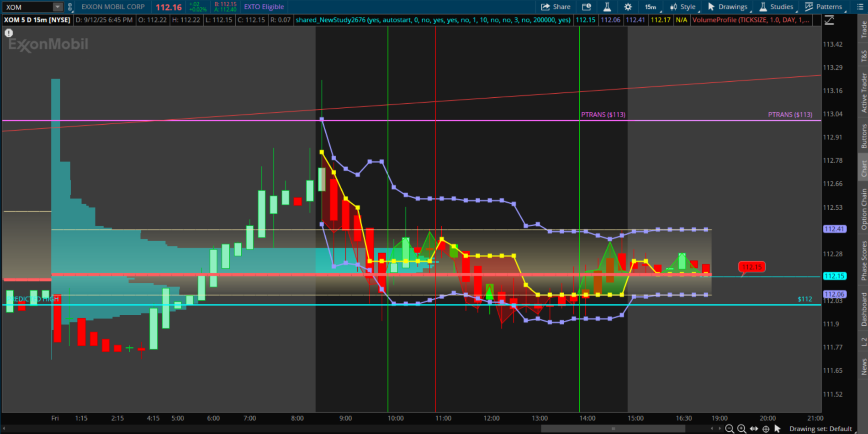Click the horizontal time scrollbar thumb

tap(613, 429)
